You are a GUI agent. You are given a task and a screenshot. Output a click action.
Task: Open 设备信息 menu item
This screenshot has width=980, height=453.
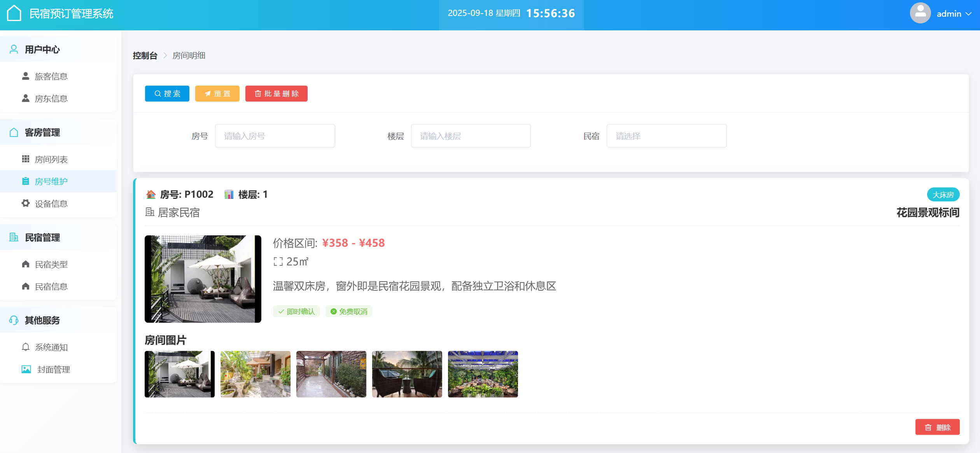58,204
